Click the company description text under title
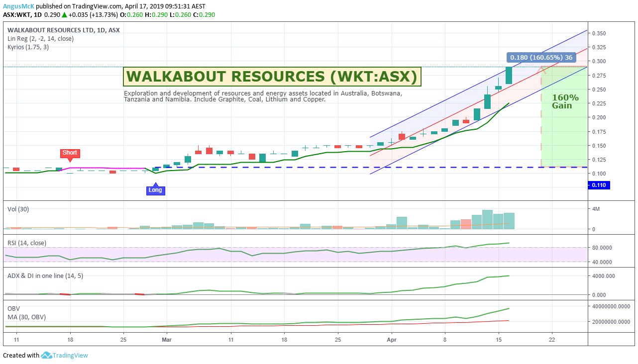The image size is (638, 364). click(x=263, y=96)
